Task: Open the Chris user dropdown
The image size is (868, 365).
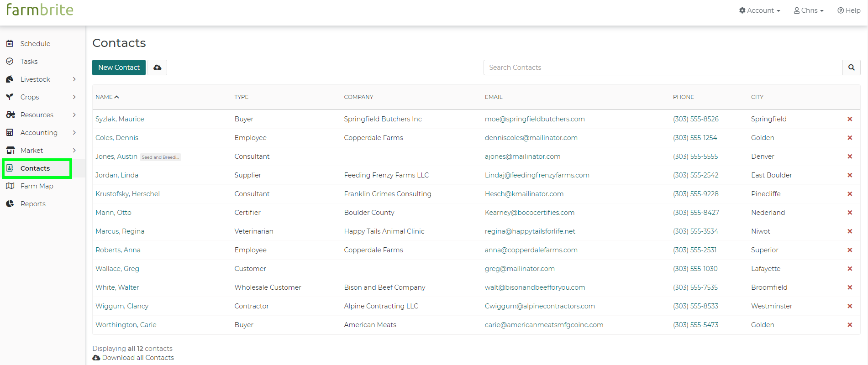Action: pos(809,10)
